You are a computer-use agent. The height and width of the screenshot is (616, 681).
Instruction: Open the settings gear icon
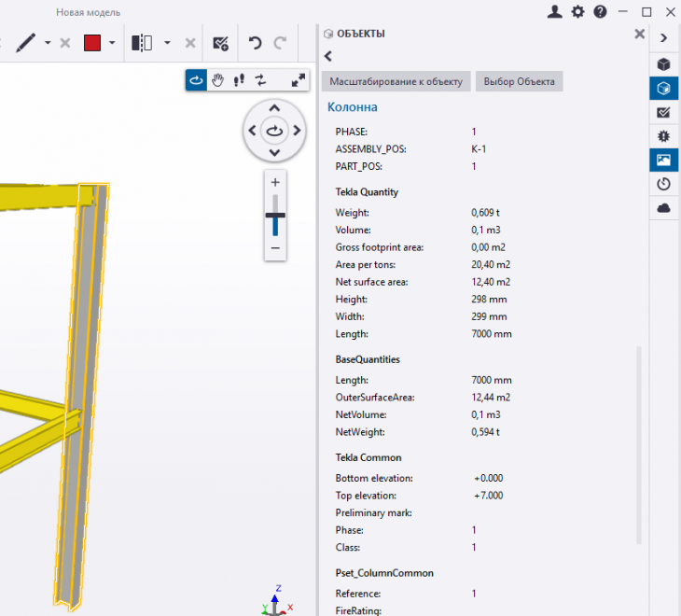tap(577, 12)
